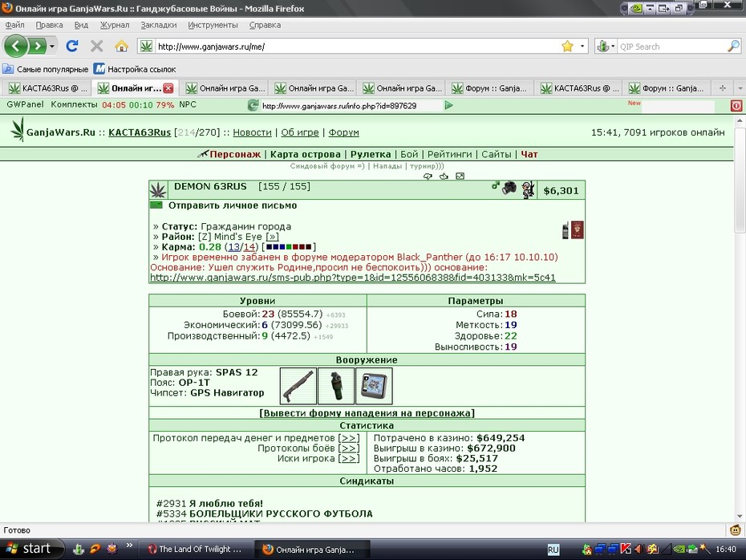746x560 pixels.
Task: Click the stop loading X icon
Action: point(96,47)
